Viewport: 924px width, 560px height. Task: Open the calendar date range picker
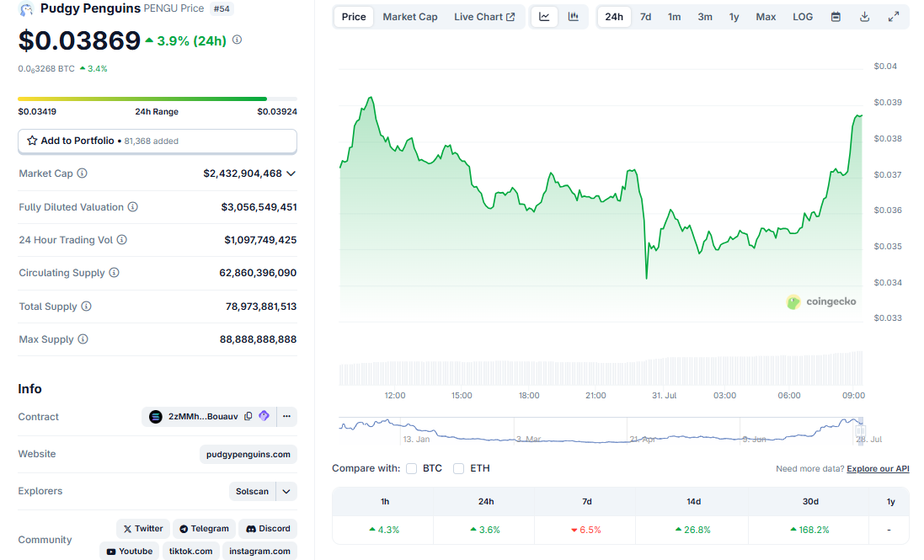836,17
